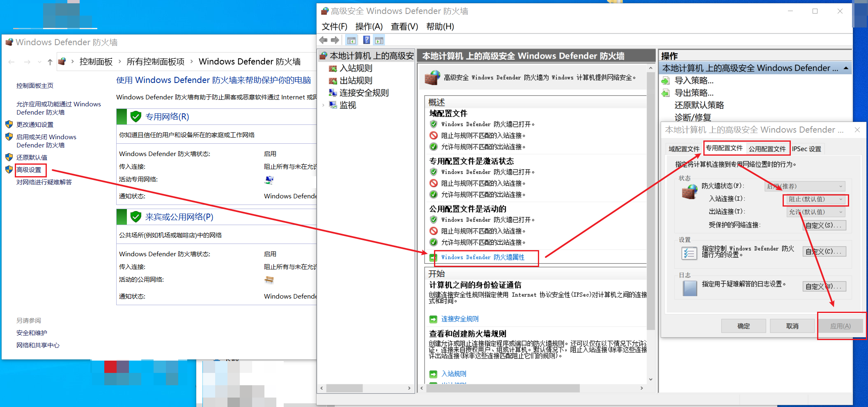This screenshot has width=868, height=407.
Task: Close the firewall properties dialog
Action: [x=857, y=130]
